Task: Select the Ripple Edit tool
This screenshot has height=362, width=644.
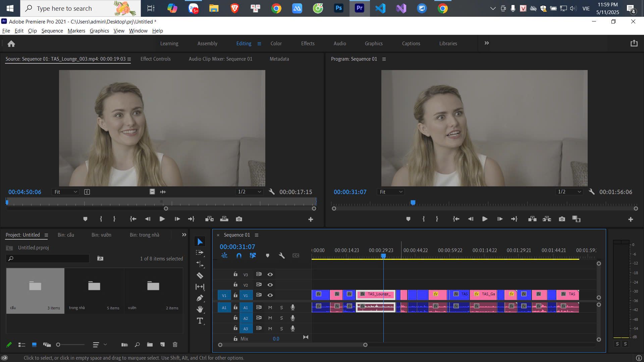Action: (x=200, y=264)
